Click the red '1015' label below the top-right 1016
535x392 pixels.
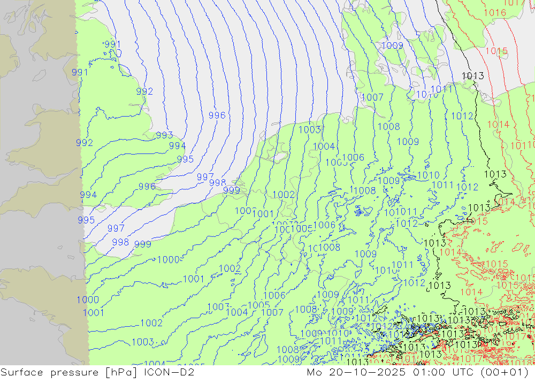click(496, 51)
